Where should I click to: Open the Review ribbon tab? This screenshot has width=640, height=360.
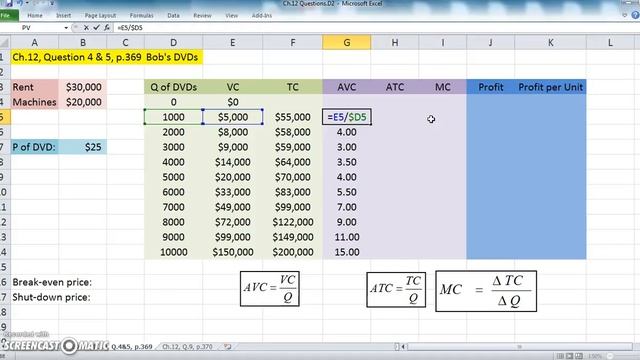202,16
